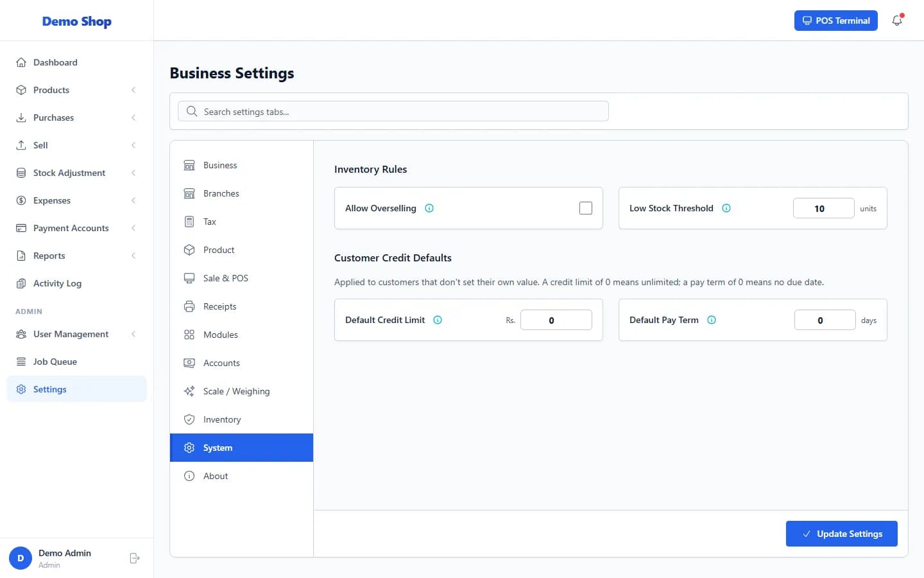Select the System settings tab
This screenshot has width=924, height=578.
click(x=241, y=448)
